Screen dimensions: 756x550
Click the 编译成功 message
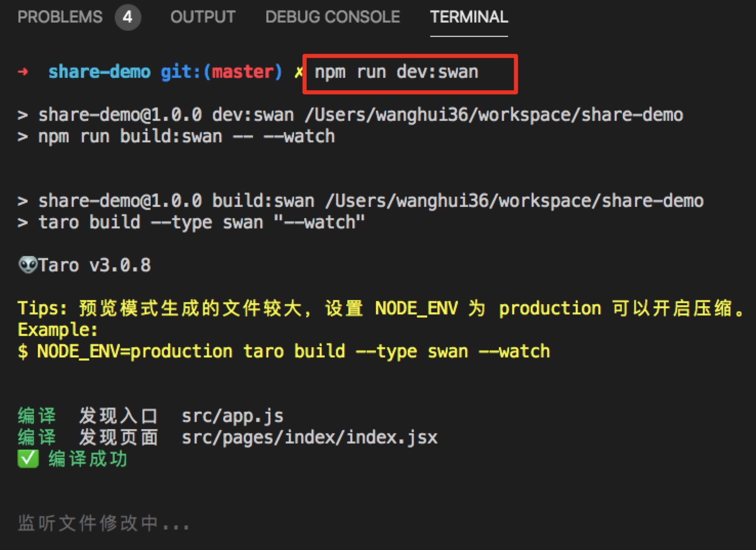88,459
